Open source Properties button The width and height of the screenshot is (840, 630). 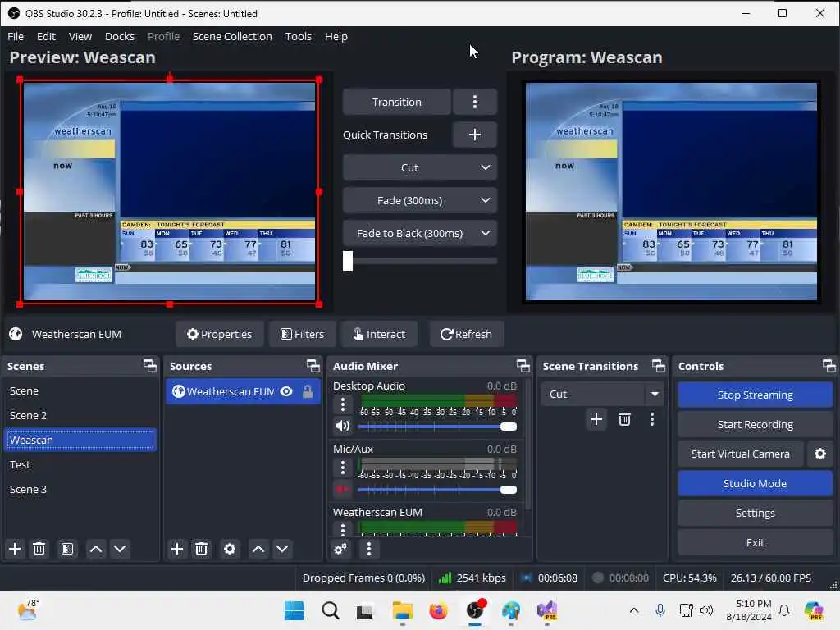[219, 334]
